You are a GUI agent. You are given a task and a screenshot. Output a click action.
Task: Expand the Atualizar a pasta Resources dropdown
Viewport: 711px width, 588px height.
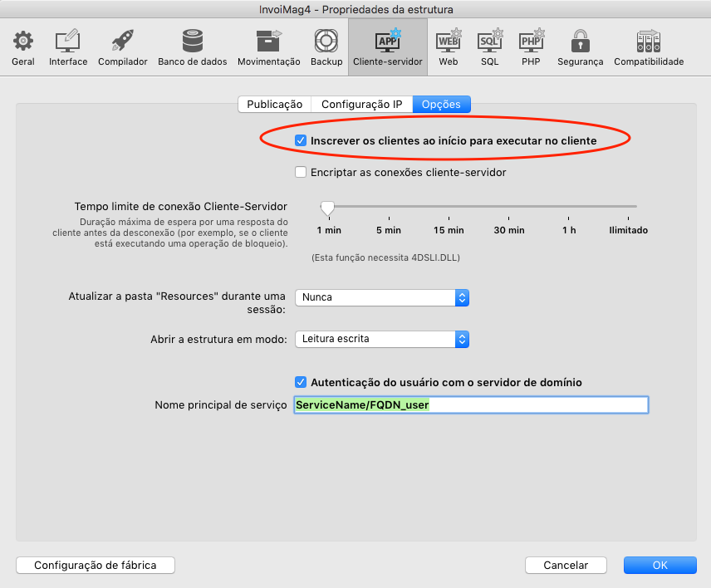382,297
